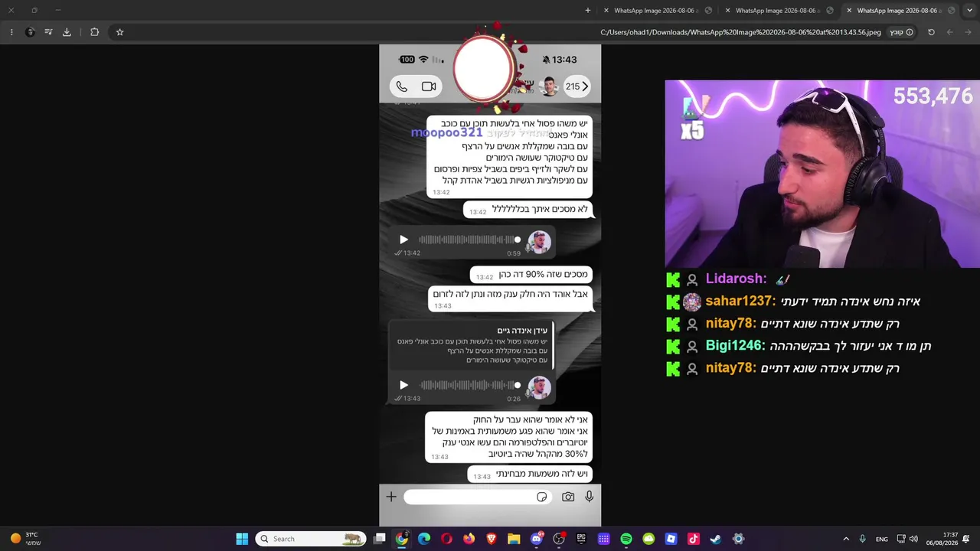Play the 0:59 voice message
The width and height of the screenshot is (980, 551).
point(403,240)
